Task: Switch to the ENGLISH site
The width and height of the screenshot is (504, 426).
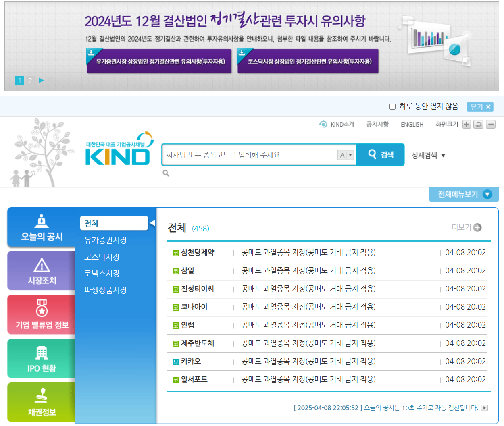Action: [412, 125]
